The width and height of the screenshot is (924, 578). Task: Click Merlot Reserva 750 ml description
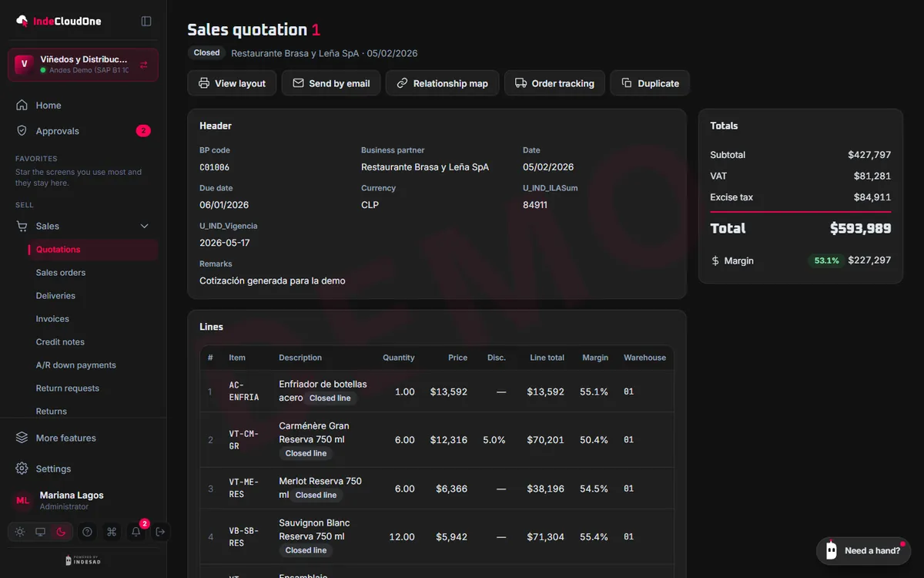coord(320,488)
